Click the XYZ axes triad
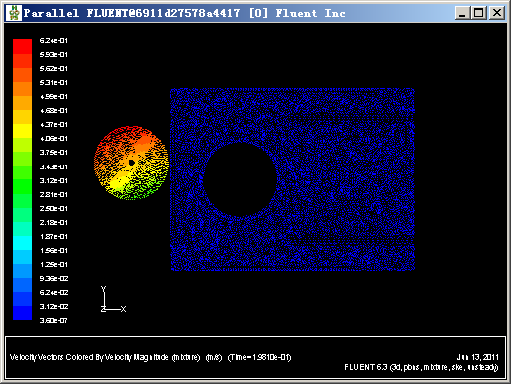This screenshot has width=512, height=384. [113, 299]
